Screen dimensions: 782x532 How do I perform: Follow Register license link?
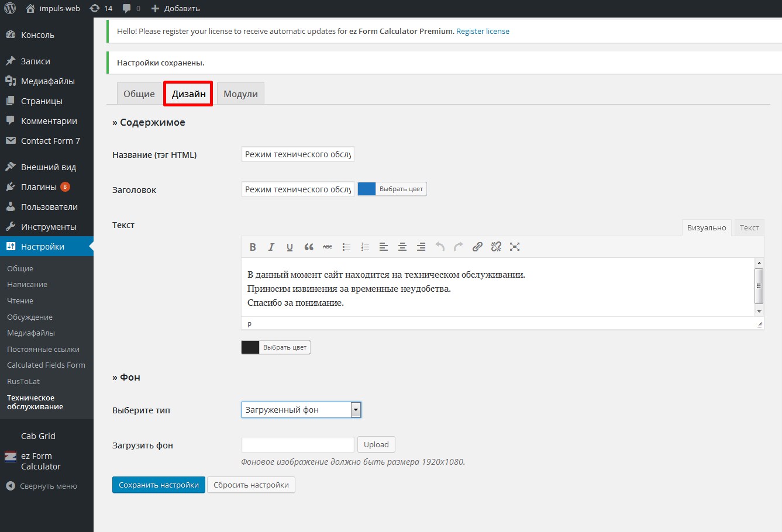[483, 32]
